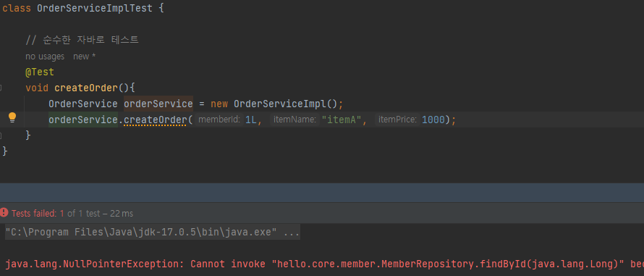Click the closing-brace fold marker of createOrder

coord(1,135)
